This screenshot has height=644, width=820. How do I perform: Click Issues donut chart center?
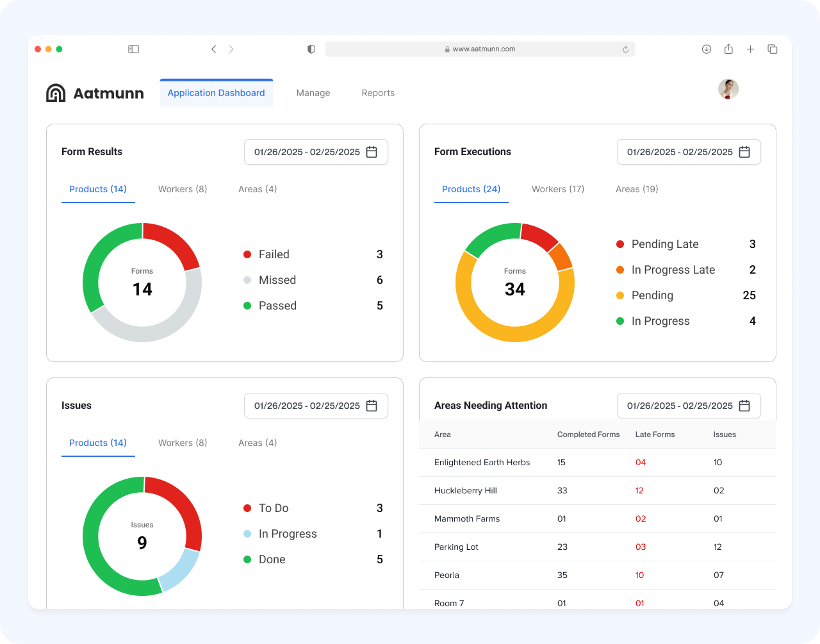click(142, 536)
